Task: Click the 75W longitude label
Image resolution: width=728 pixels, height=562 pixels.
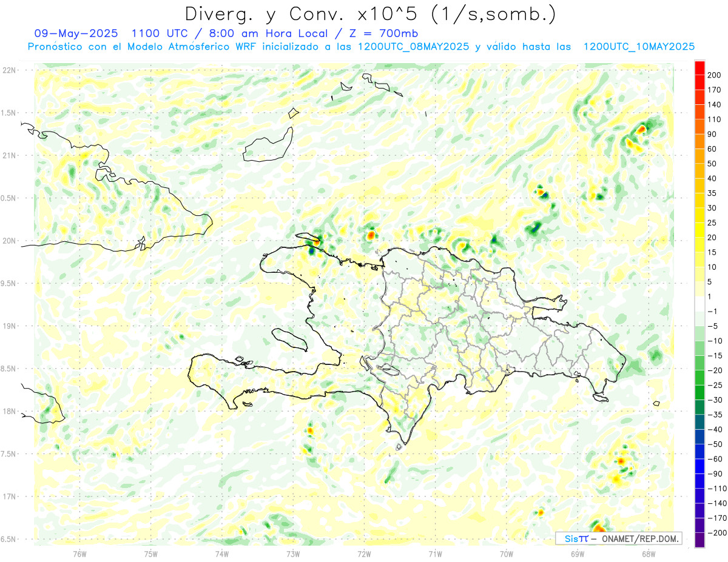Action: coord(151,554)
